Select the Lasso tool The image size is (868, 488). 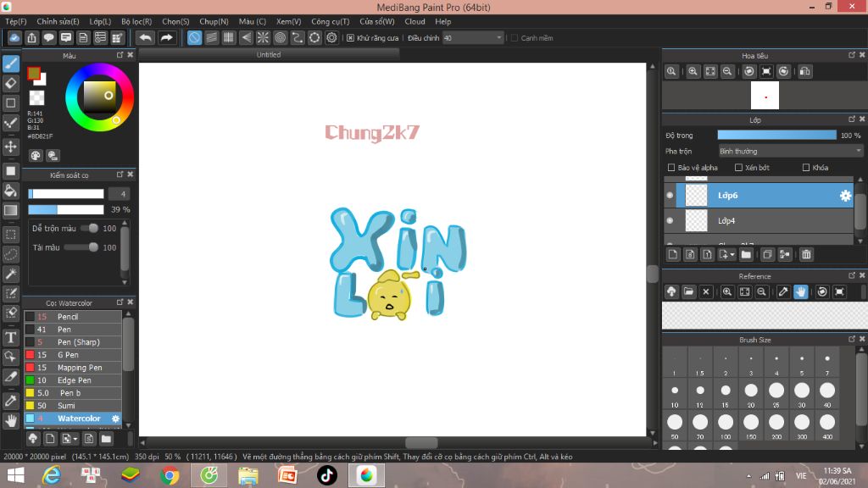point(11,254)
